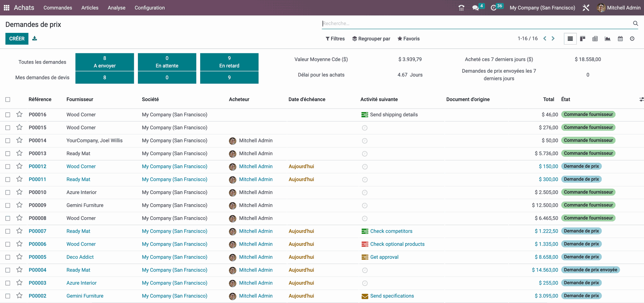Focus the Recherche search field
This screenshot has height=303, width=644.
pos(476,23)
